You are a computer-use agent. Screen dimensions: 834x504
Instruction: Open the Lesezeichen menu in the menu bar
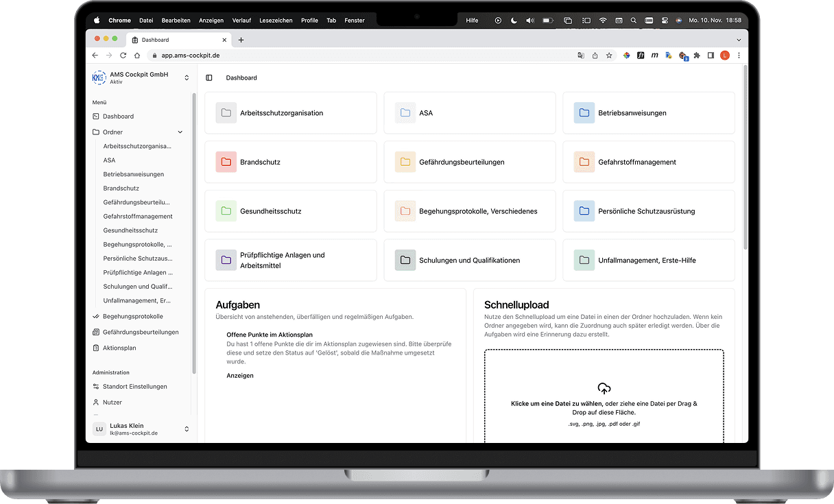pos(276,20)
